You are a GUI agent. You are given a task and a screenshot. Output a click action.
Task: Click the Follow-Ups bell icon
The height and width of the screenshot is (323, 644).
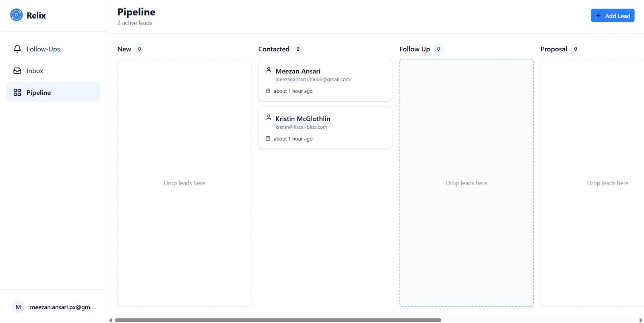pos(17,49)
